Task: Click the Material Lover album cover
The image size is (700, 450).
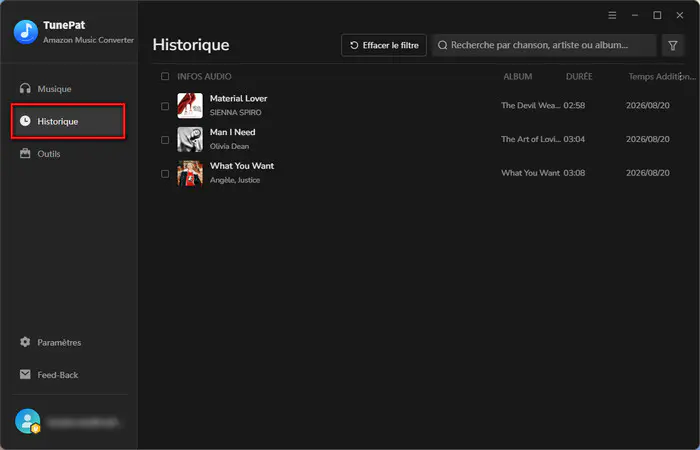Action: pyautogui.click(x=190, y=106)
